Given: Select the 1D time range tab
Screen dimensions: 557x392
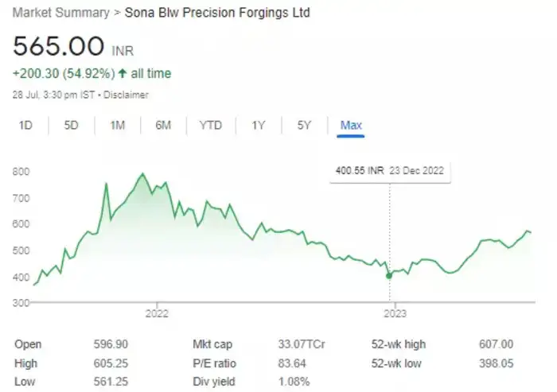Looking at the screenshot, I should click(x=25, y=126).
